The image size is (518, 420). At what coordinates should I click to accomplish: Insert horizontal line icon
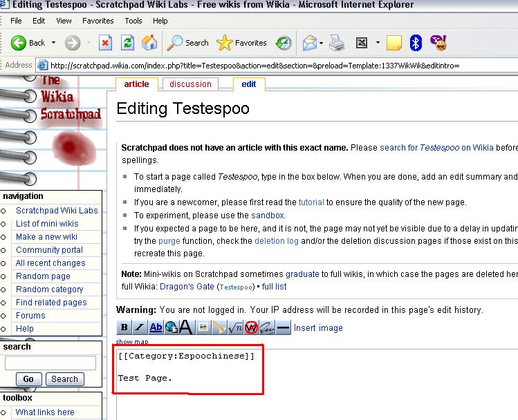click(283, 327)
